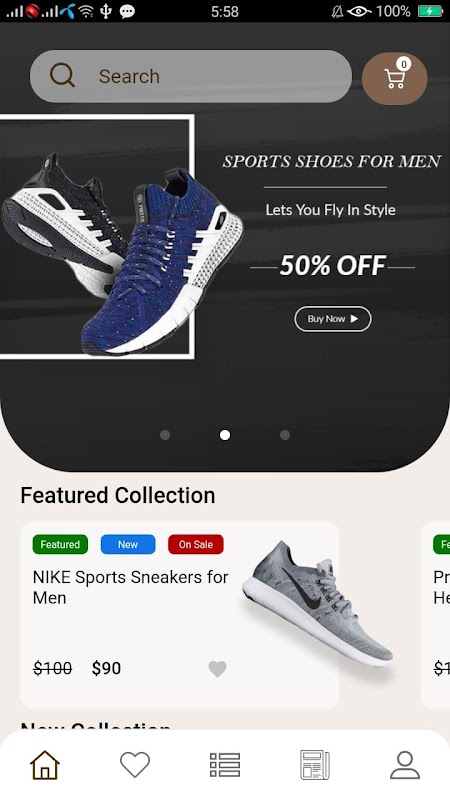Viewport: 450px width, 800px height.
Task: Select the first carousel dot
Action: [165, 435]
